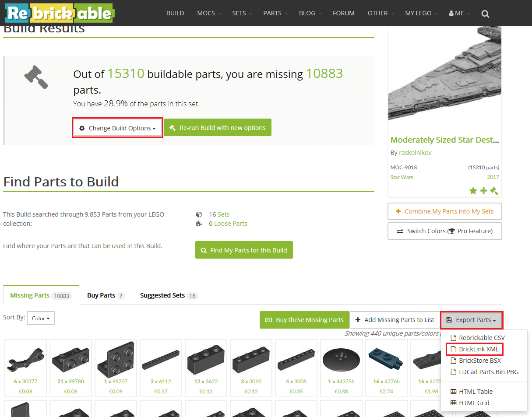Expand the SETS menu
The image size is (532, 417).
(242, 13)
